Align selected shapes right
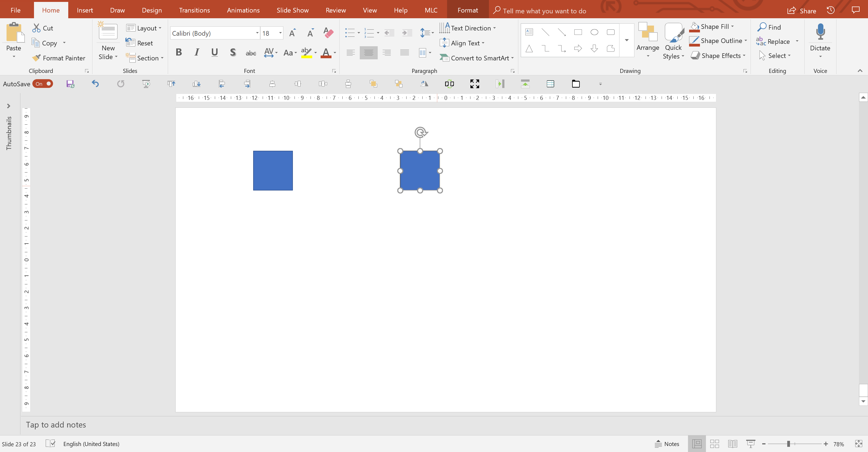 (x=247, y=84)
